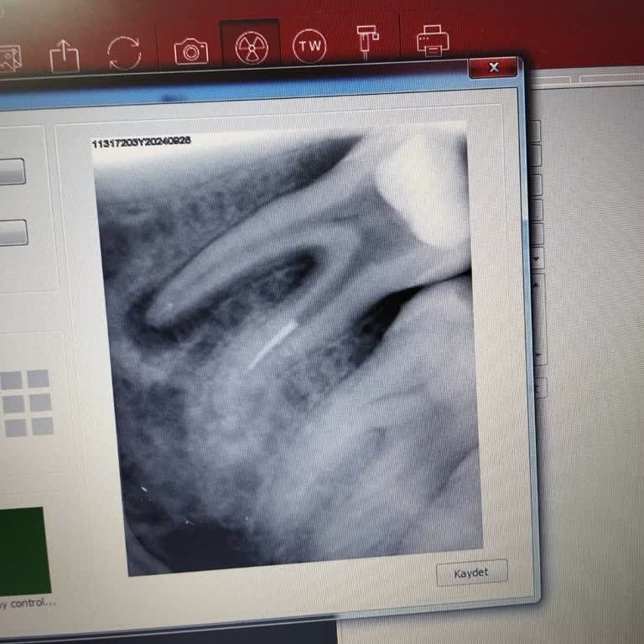Click the image ID text 11317203Y20240928
This screenshot has height=644, width=644.
(141, 143)
